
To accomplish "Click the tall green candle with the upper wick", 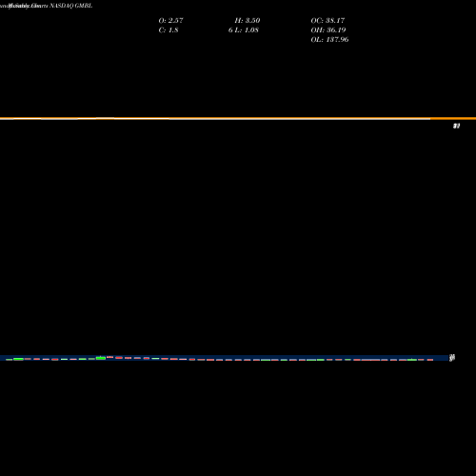I will 101,358.
